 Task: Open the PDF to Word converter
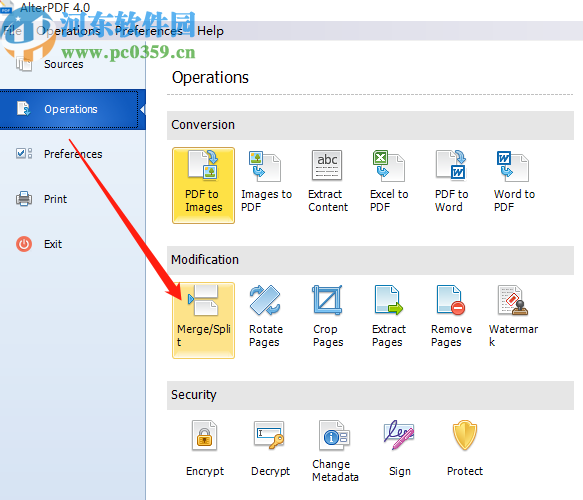pos(451,182)
